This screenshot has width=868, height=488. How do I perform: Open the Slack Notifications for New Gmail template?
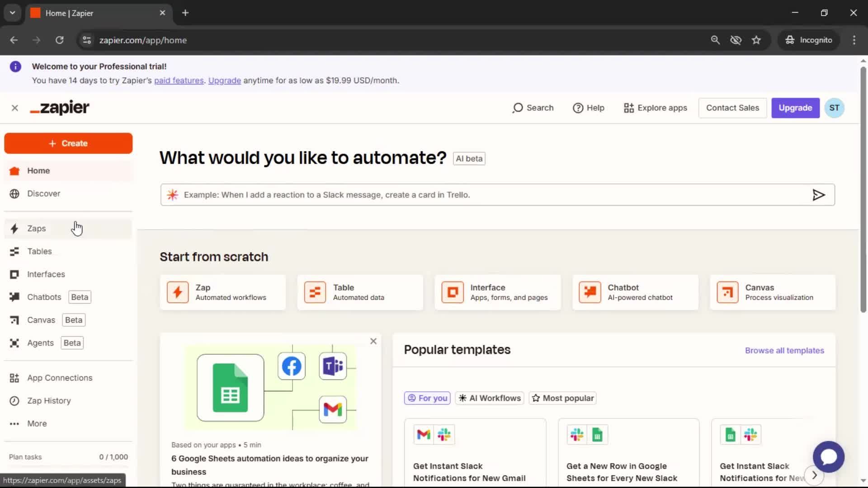point(475,453)
